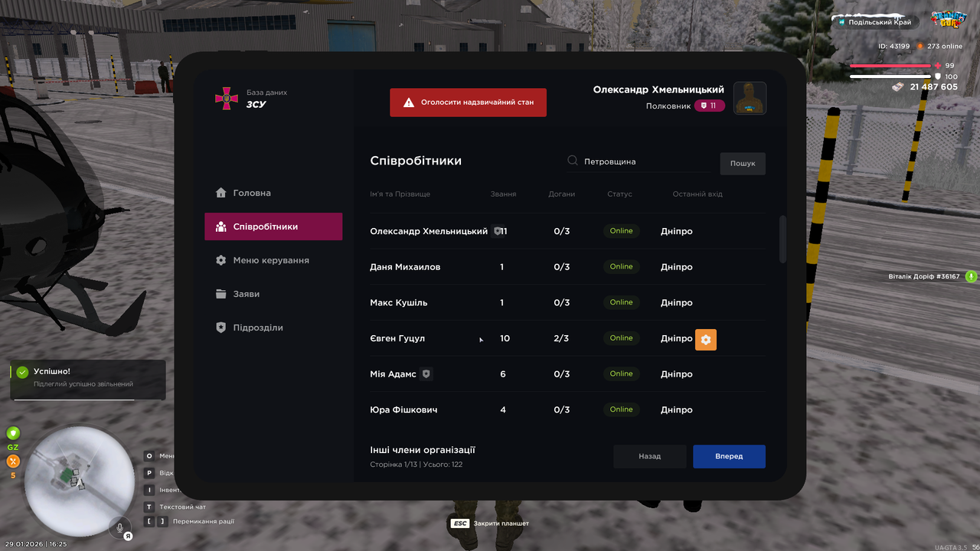Click the warning triangle on emergency button
This screenshot has height=551, width=980.
pyautogui.click(x=409, y=102)
